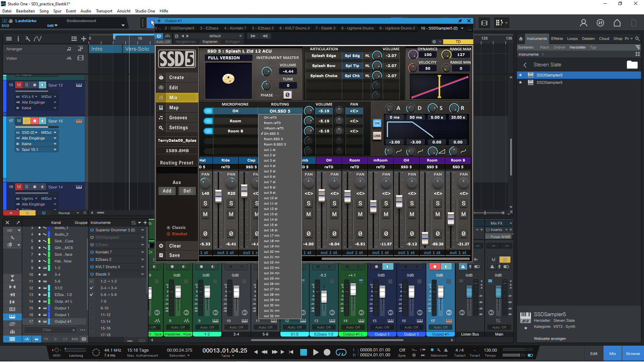Viewport: 644px width, 362px height.
Task: Expand Superior Drummer 3 (2) instrument menu
Action: click(143, 230)
